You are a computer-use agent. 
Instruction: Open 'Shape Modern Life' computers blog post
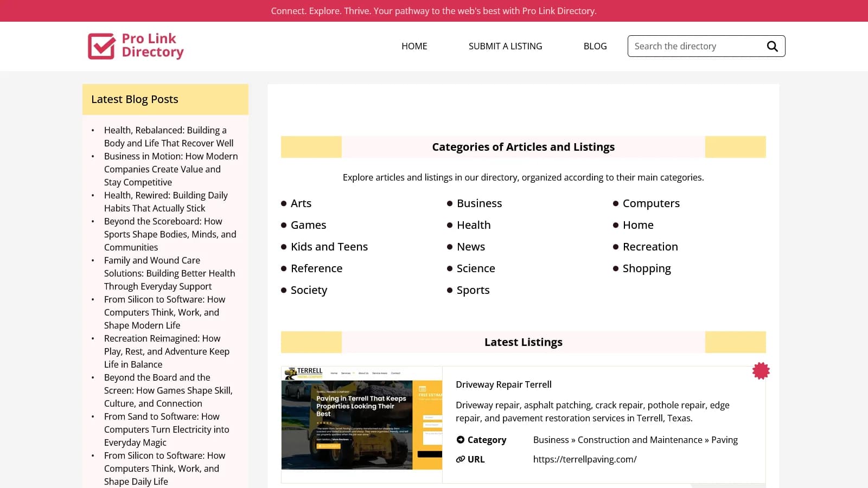point(164,312)
